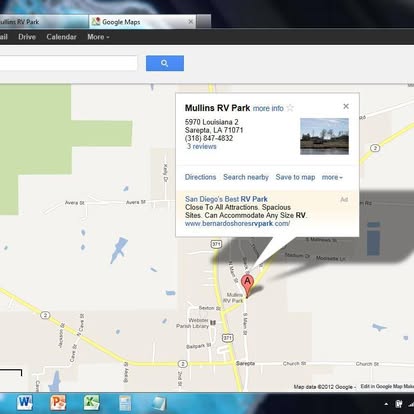Open San Diego's Best RV Park ad
The height and width of the screenshot is (414, 414).
[226, 199]
